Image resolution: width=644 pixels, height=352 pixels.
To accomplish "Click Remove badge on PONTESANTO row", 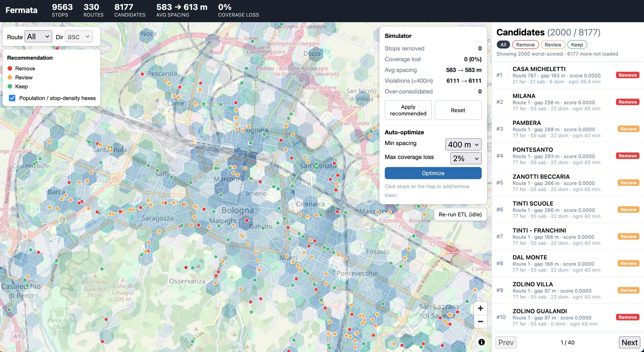I will [x=628, y=156].
